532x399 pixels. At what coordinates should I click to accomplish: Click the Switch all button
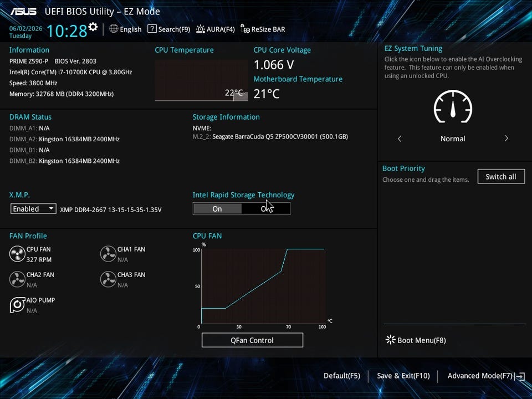[501, 176]
